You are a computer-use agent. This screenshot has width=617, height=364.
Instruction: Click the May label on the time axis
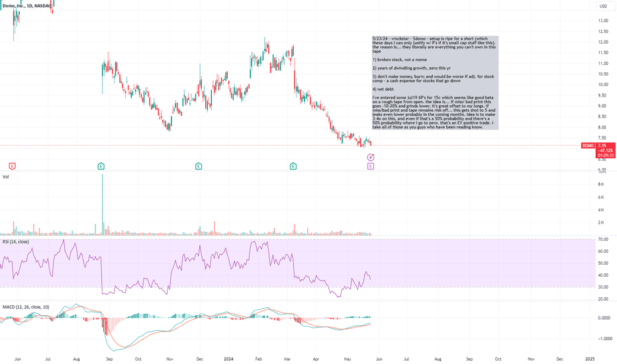pyautogui.click(x=348, y=359)
